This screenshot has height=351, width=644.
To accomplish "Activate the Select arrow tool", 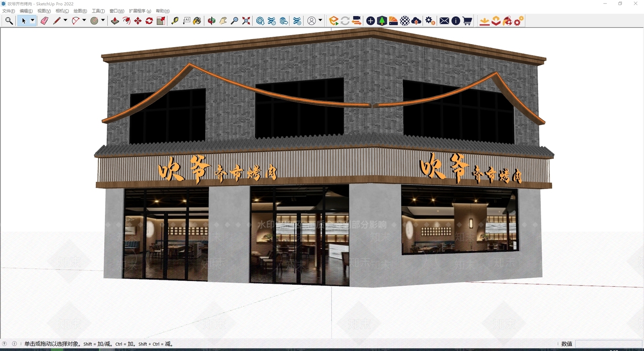I will point(24,21).
